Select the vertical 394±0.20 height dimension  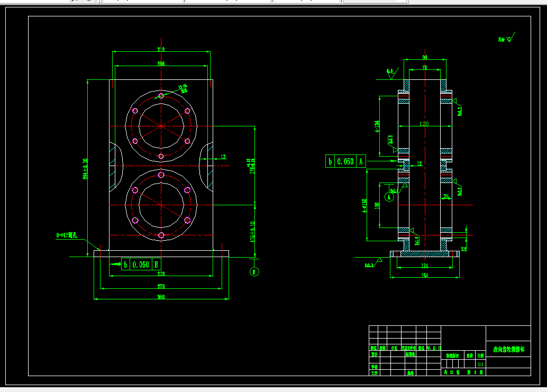pyautogui.click(x=85, y=169)
